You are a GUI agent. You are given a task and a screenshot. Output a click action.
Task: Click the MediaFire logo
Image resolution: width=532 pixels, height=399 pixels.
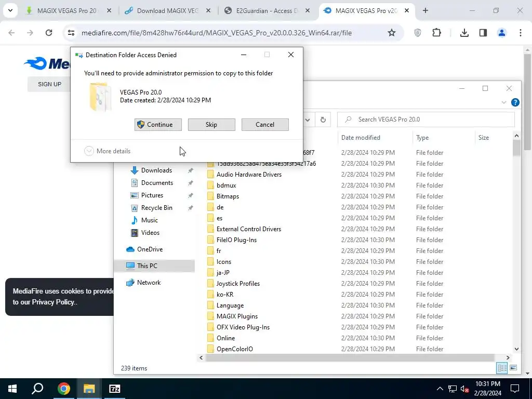point(47,63)
